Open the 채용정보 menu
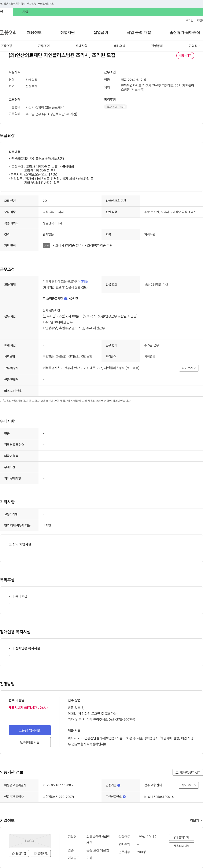 34,32
